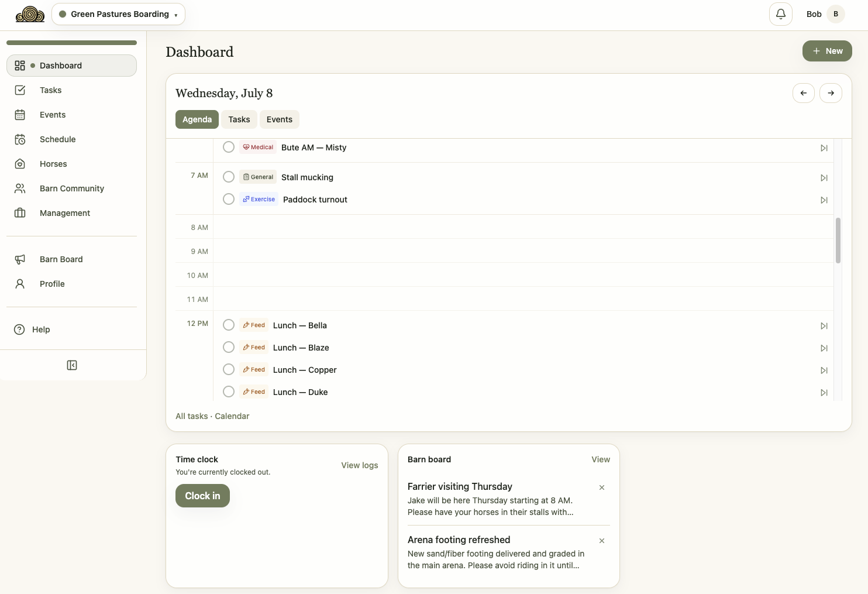Open Green Pastures Boarding barn selector
This screenshot has height=594, width=868.
[118, 14]
